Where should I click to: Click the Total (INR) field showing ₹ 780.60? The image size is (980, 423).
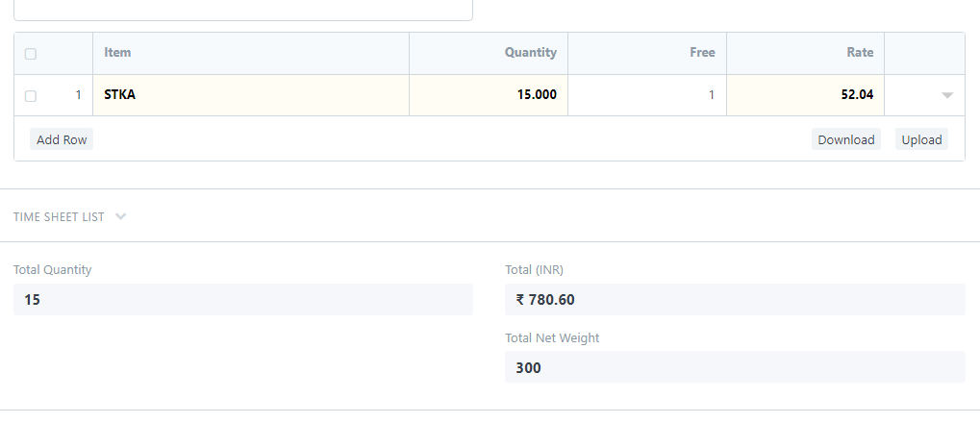(x=735, y=299)
